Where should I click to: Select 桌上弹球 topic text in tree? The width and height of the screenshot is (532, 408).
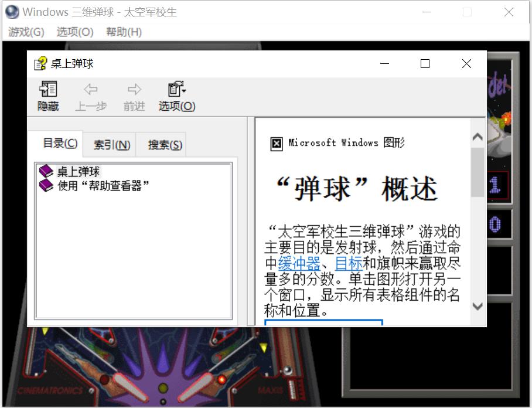coord(79,171)
